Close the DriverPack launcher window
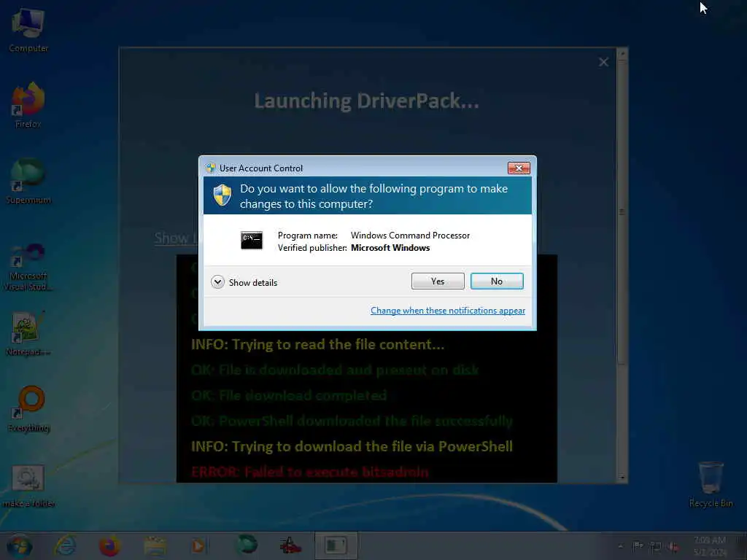The height and width of the screenshot is (560, 747). [x=603, y=62]
